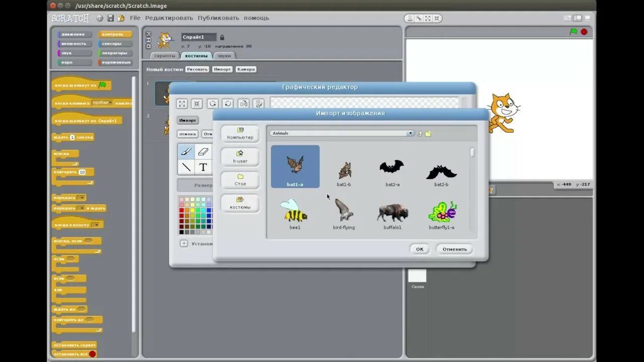Image resolution: width=644 pixels, height=362 pixels.
Task: Switch to small stage view mode
Action: (568, 18)
